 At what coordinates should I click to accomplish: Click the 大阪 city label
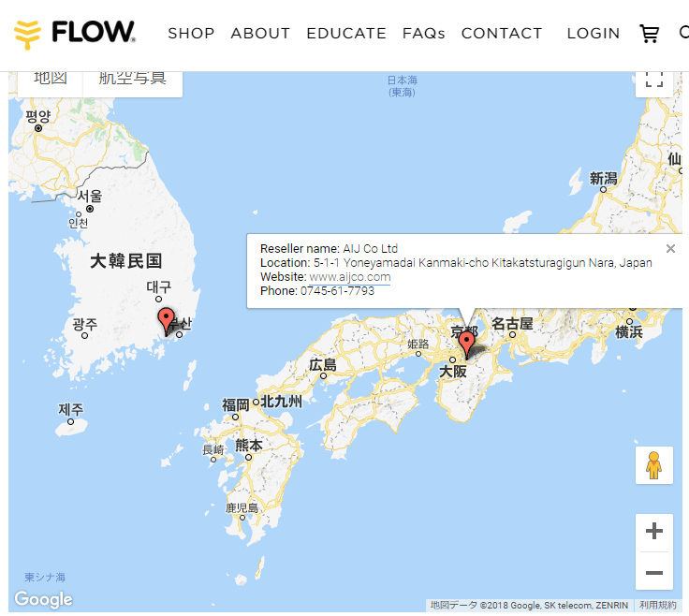[x=453, y=372]
